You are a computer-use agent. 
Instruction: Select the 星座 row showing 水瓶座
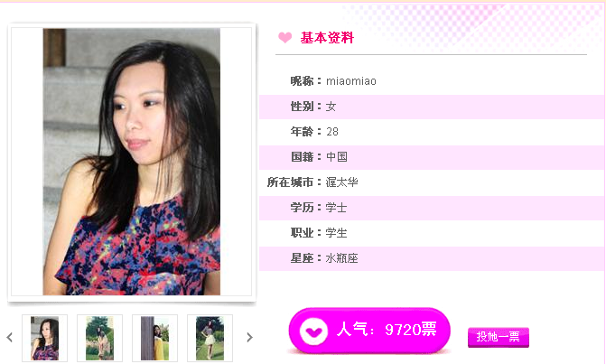[x=432, y=258]
